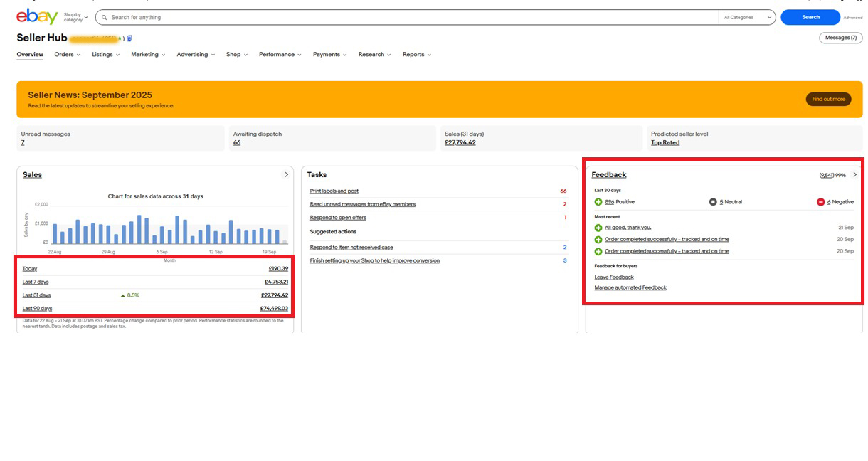Open the Feedback panel arrow icon
This screenshot has width=868, height=461.
click(x=854, y=174)
